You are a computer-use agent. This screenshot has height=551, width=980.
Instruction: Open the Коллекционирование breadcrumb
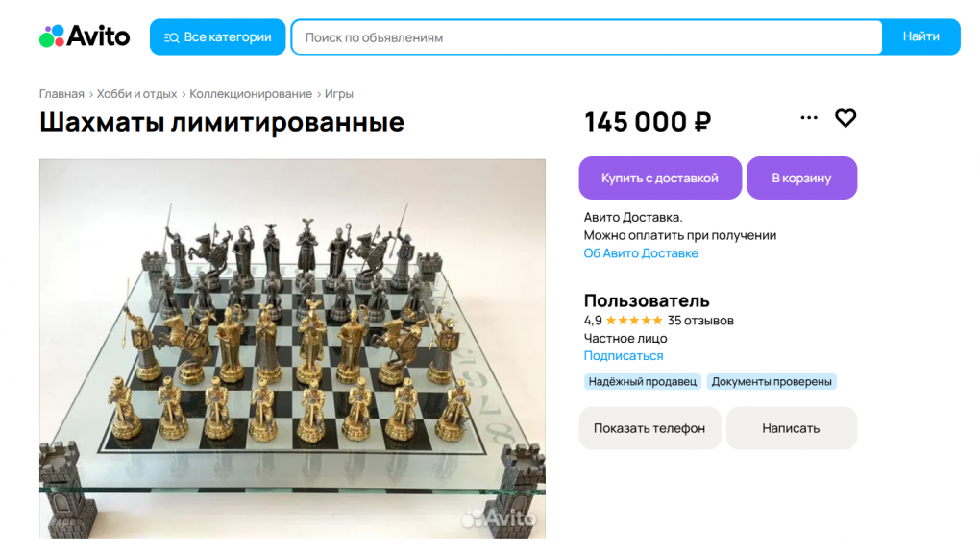(x=251, y=94)
